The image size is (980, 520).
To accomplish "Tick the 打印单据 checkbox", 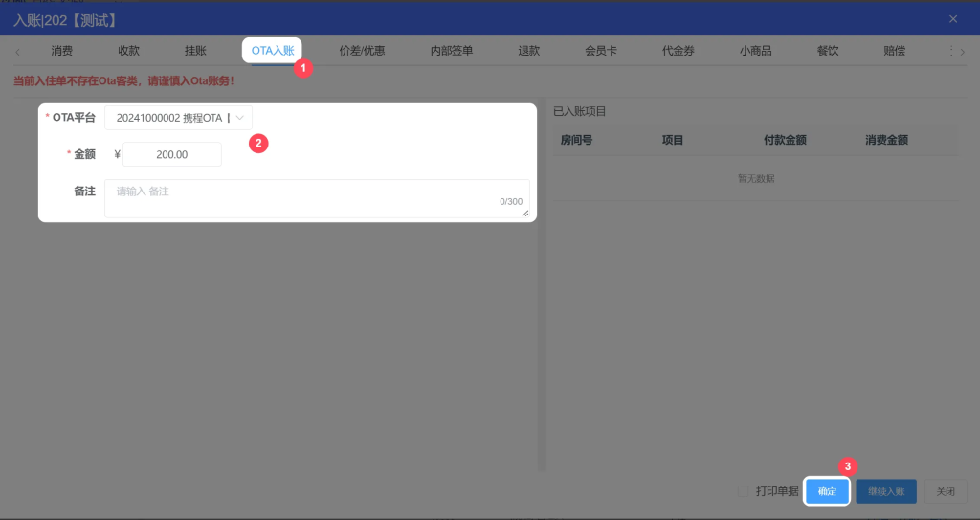I will (744, 491).
